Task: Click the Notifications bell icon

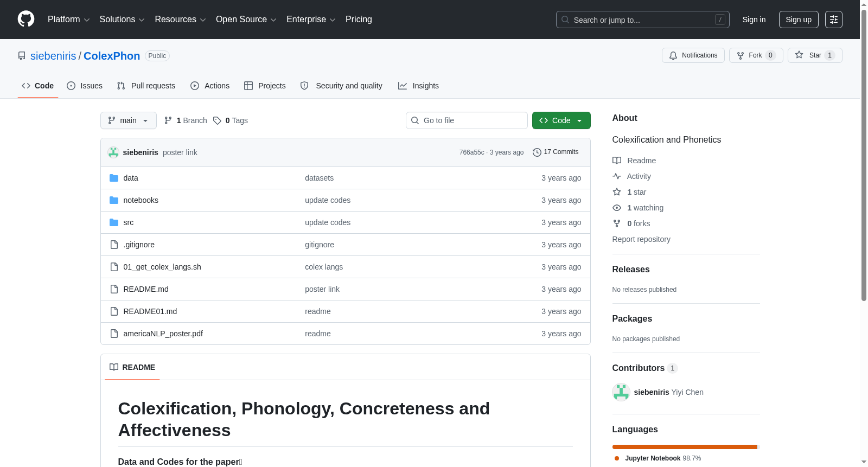Action: pyautogui.click(x=673, y=55)
